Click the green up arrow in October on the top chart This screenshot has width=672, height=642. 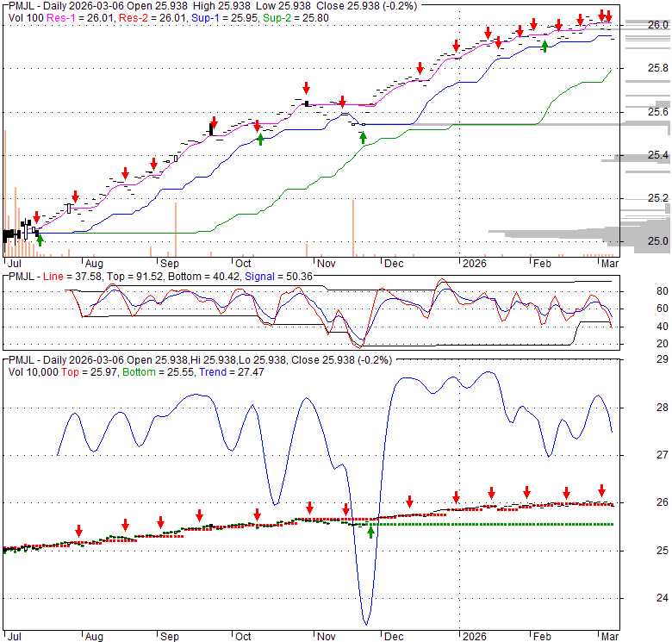tap(261, 138)
